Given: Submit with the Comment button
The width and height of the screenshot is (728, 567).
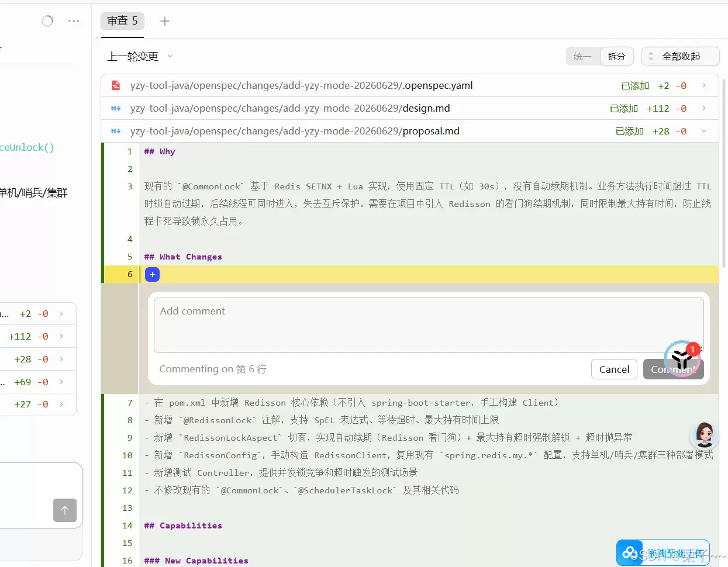Looking at the screenshot, I should pos(673,369).
